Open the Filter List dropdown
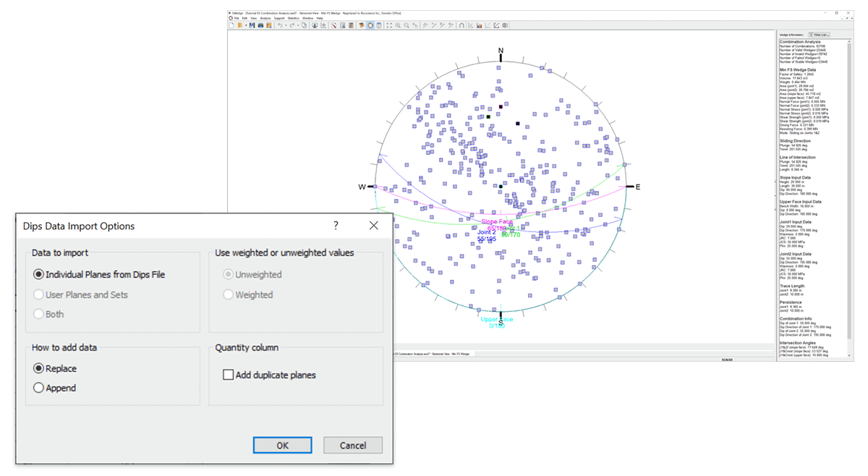 [819, 34]
